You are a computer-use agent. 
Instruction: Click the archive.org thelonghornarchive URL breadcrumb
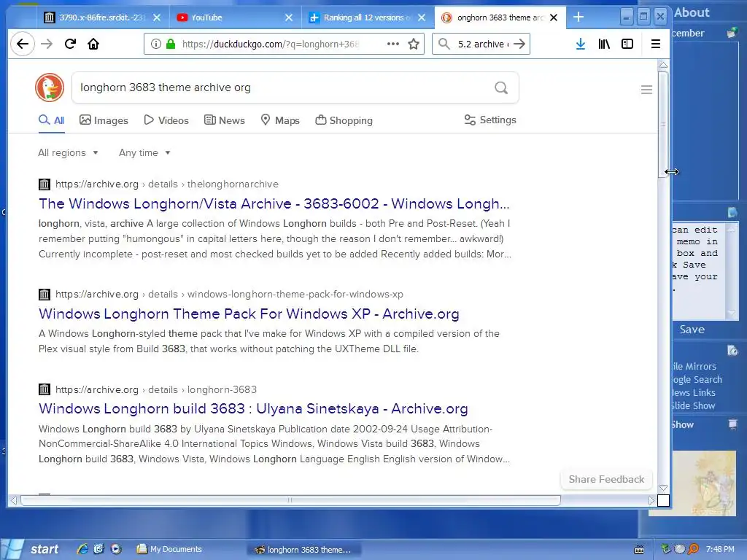tap(167, 184)
